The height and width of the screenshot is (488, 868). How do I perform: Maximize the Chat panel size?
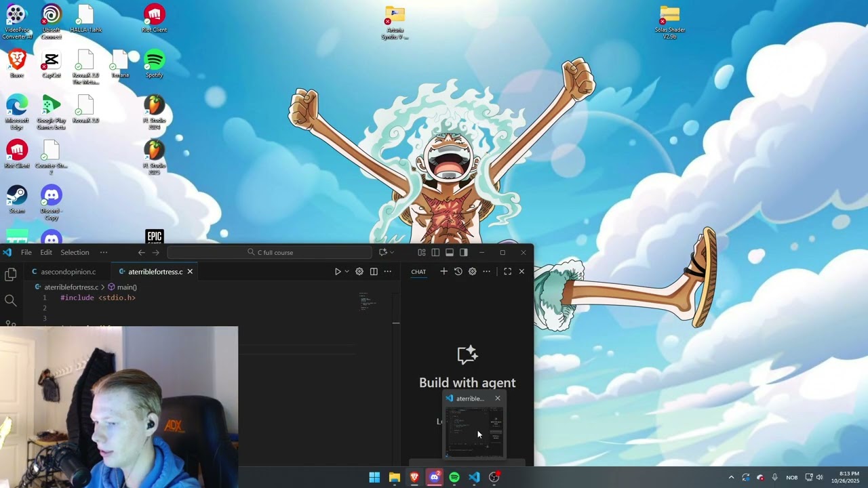tap(507, 271)
